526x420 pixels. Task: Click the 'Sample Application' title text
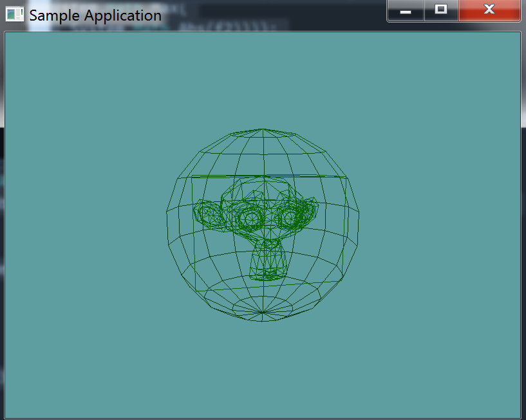(95, 15)
